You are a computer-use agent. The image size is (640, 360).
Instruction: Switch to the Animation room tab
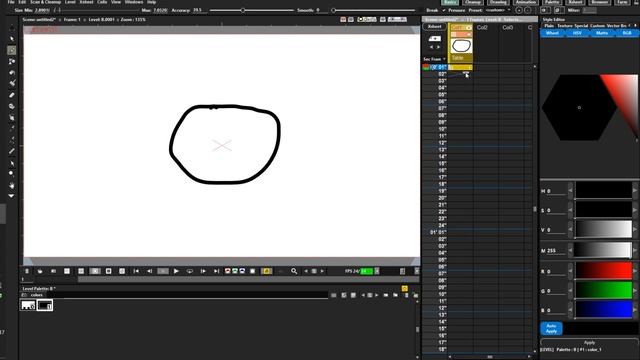[x=526, y=2]
